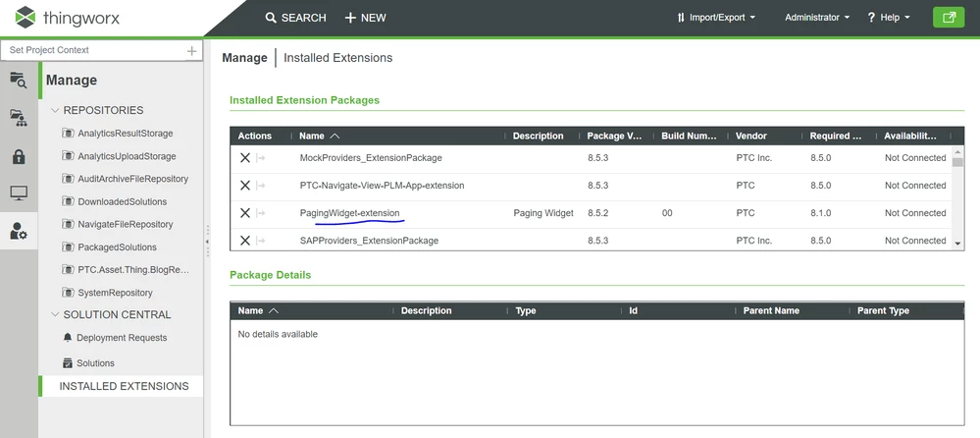The width and height of the screenshot is (980, 438).
Task: Open the PTC.Asset.Thing.BlogRe... repository
Action: [x=133, y=270]
